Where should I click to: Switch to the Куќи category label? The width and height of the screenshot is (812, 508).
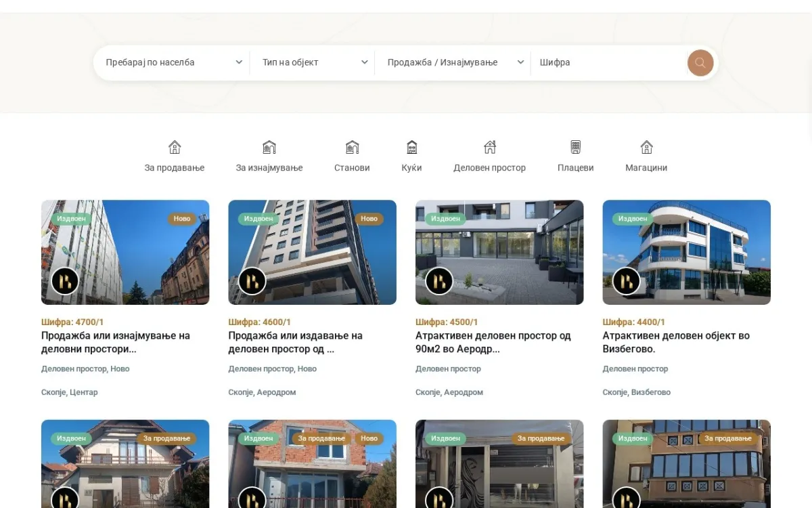[x=411, y=168]
